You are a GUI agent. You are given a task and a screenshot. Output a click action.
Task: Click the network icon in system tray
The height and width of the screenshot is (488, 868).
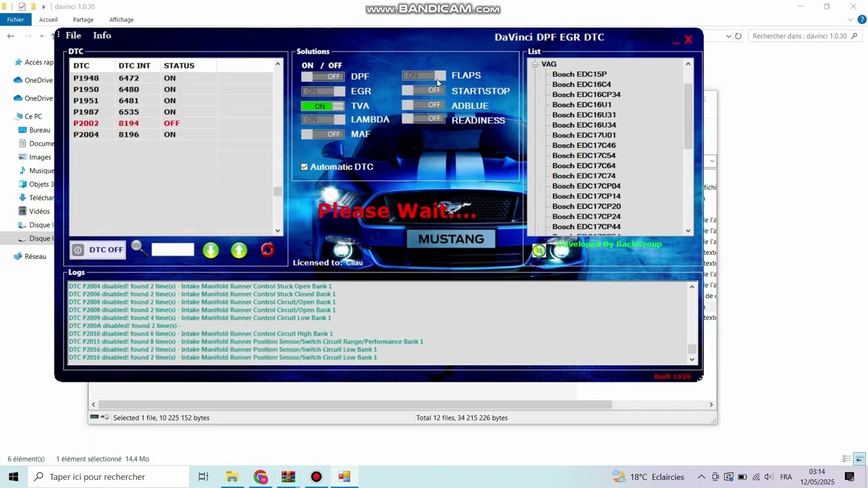pos(756,476)
